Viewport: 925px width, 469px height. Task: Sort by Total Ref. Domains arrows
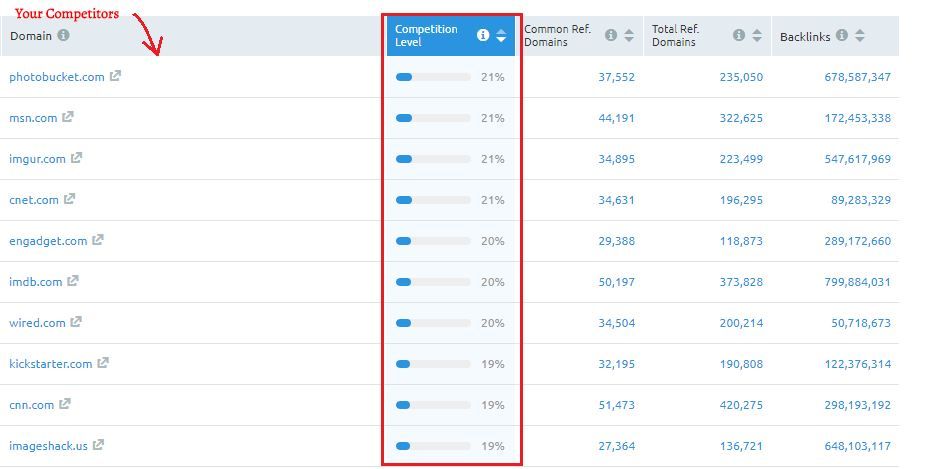(x=757, y=35)
